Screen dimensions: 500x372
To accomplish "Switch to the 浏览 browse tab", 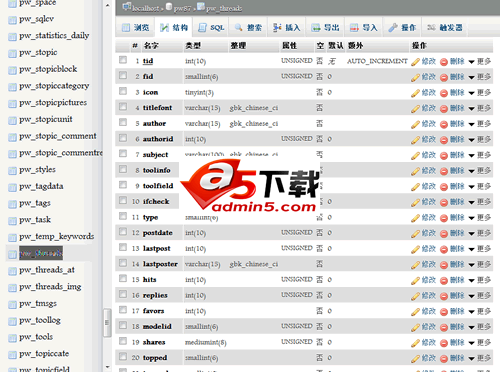I will [135, 28].
